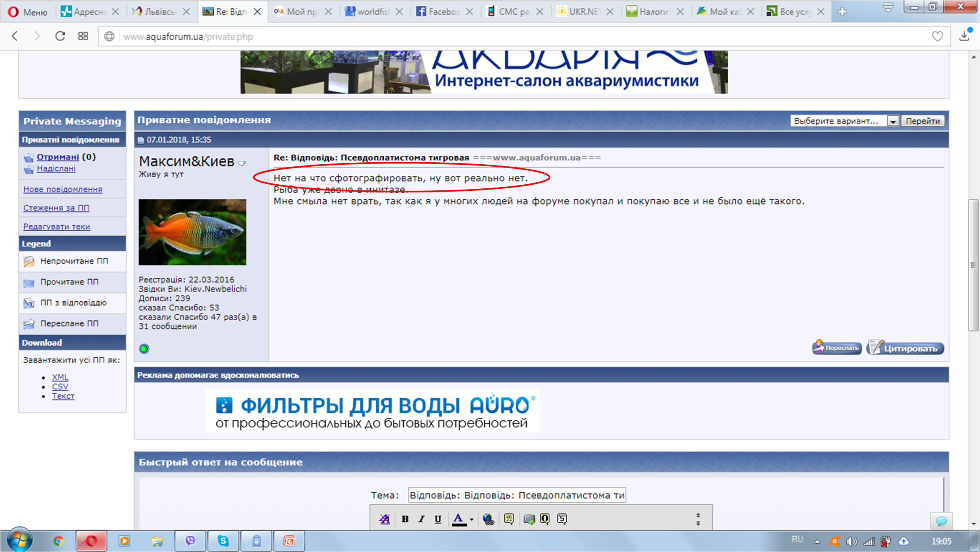This screenshot has height=552, width=980.
Task: Click the Цитировать button
Action: [905, 348]
